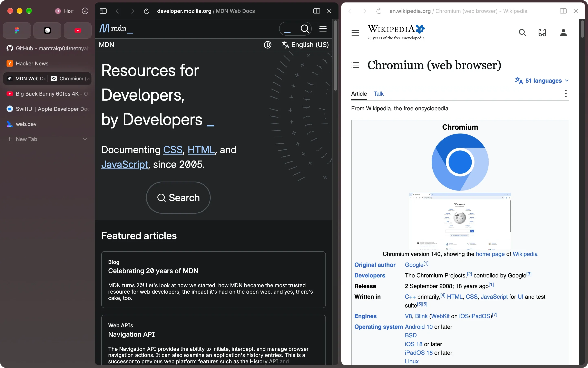Follow the CSS link
The height and width of the screenshot is (368, 588).
173,150
